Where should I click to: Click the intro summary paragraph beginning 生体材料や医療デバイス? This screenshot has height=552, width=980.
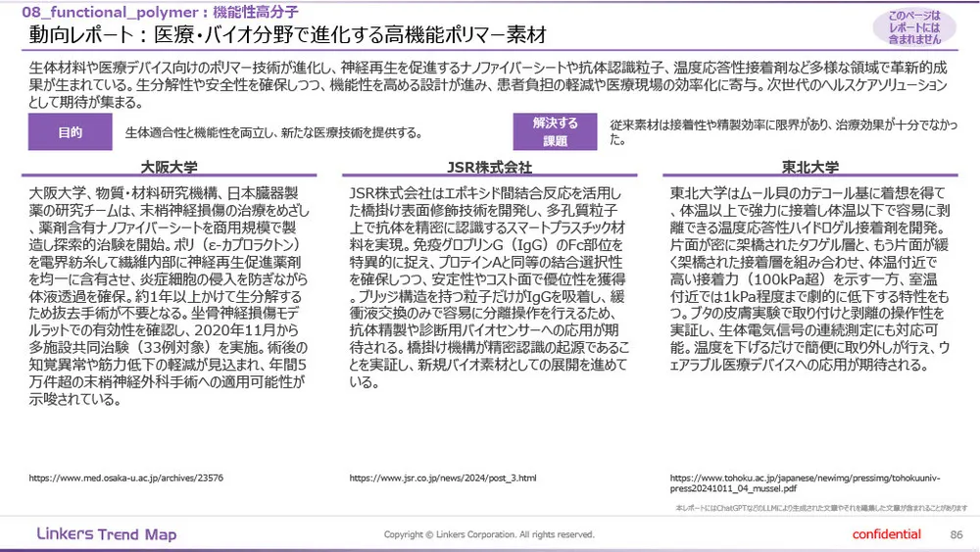click(488, 84)
